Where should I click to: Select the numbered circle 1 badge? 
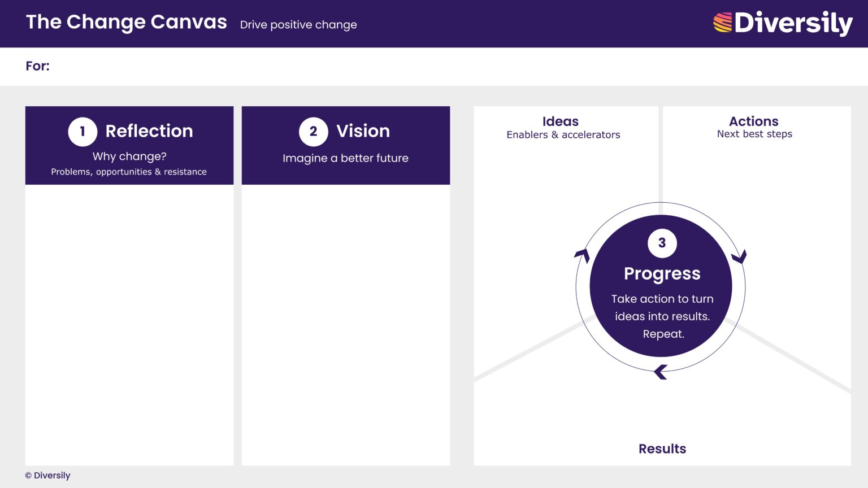[x=83, y=131]
